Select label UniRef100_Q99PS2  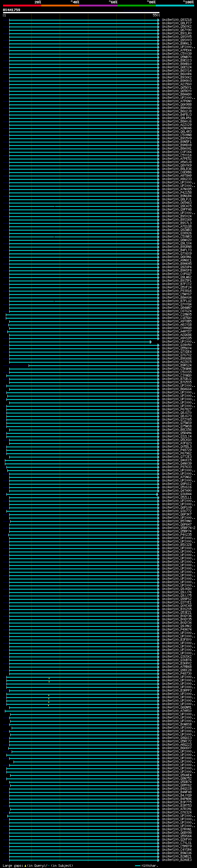[176, 599]
